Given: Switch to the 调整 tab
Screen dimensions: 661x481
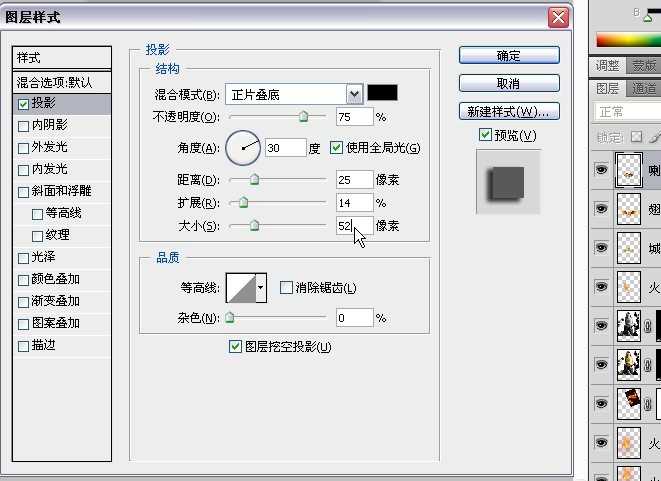Looking at the screenshot, I should point(607,66).
